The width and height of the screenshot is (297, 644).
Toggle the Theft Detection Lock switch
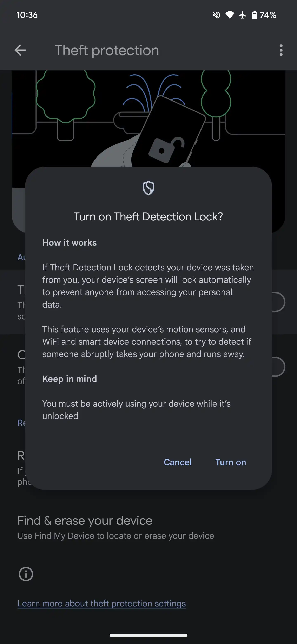278,302
